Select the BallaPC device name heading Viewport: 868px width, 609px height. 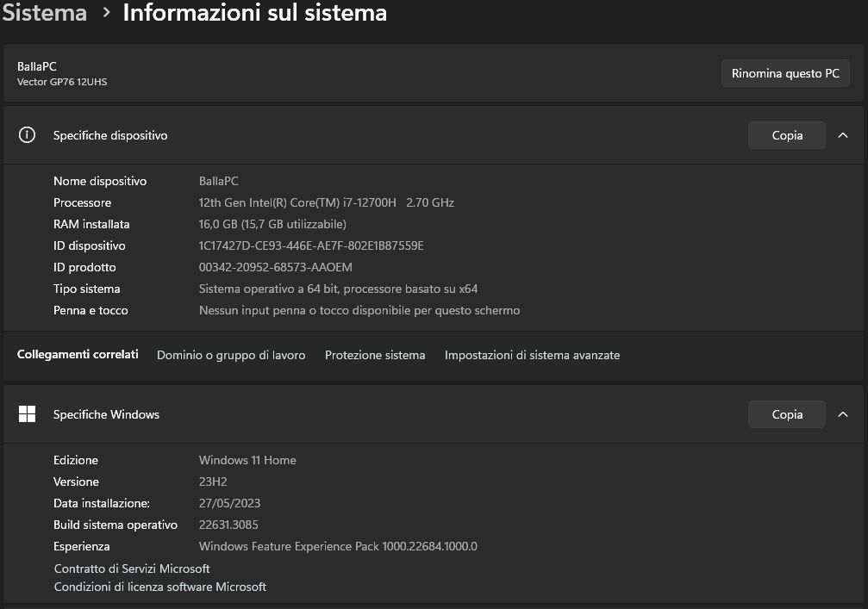tap(37, 66)
